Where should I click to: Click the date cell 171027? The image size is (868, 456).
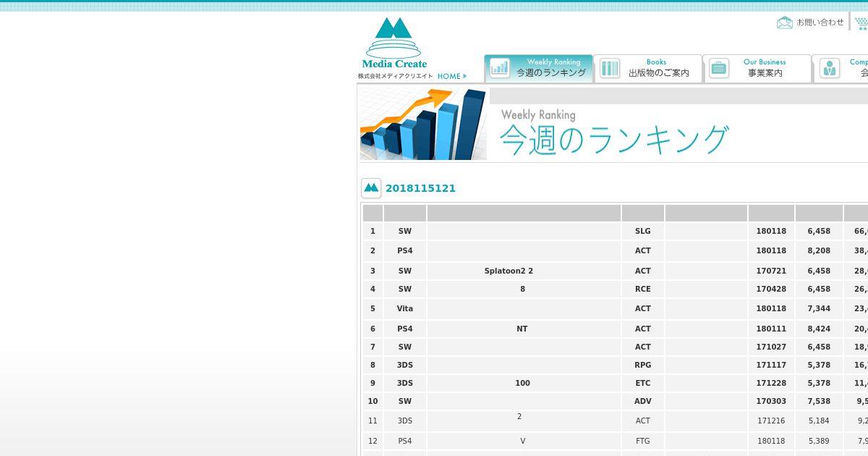[771, 347]
